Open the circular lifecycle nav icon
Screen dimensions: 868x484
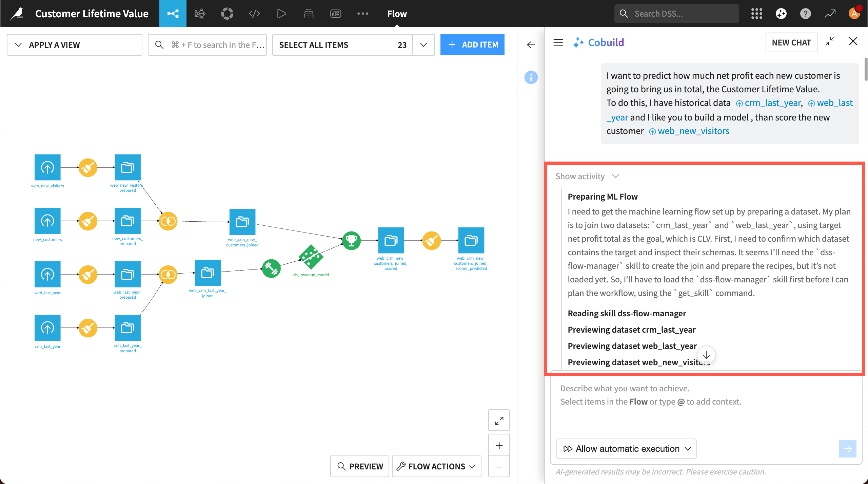(227, 14)
